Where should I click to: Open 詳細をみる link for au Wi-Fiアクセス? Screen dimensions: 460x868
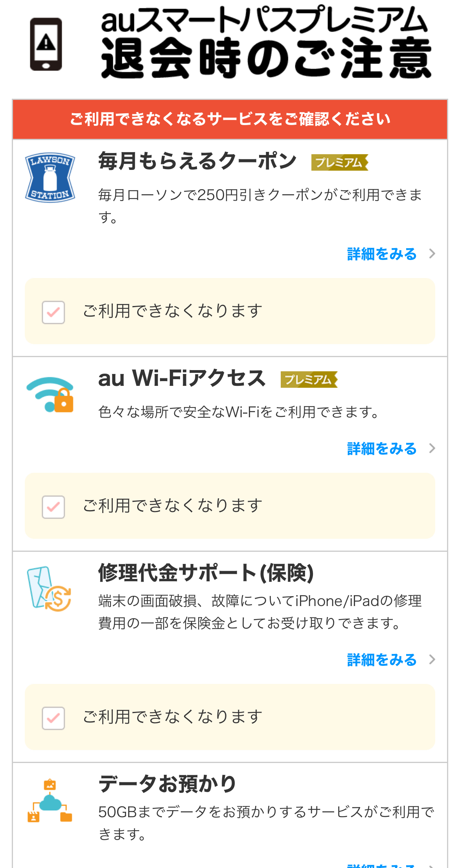point(381,449)
